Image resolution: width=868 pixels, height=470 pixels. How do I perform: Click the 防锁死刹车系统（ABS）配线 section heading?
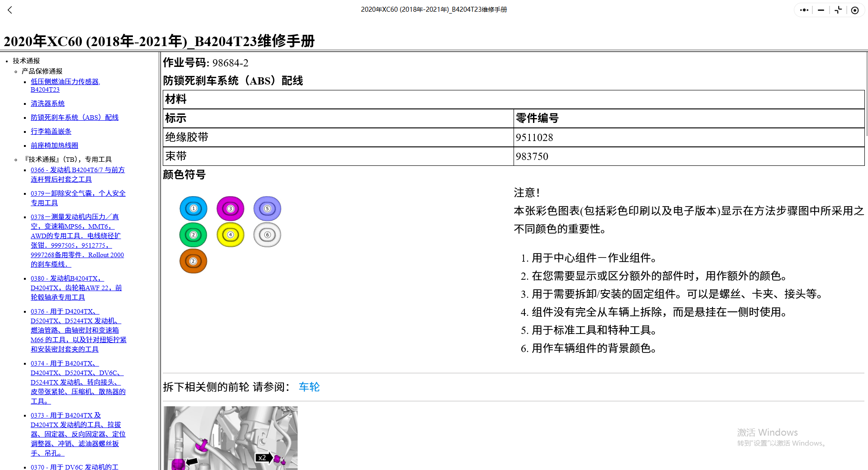(233, 80)
